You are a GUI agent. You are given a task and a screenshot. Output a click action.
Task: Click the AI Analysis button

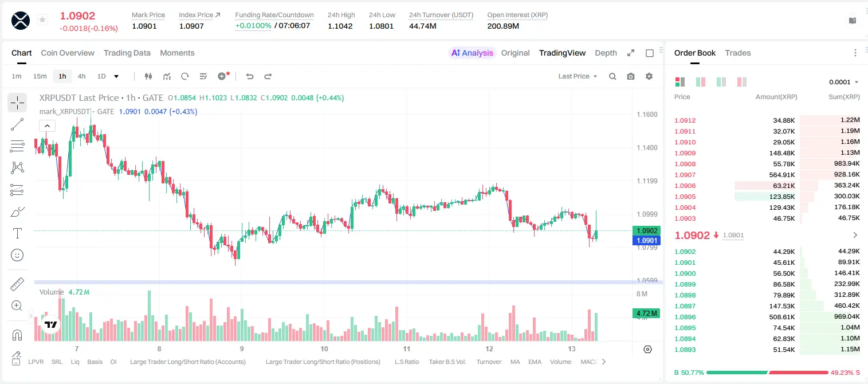472,53
